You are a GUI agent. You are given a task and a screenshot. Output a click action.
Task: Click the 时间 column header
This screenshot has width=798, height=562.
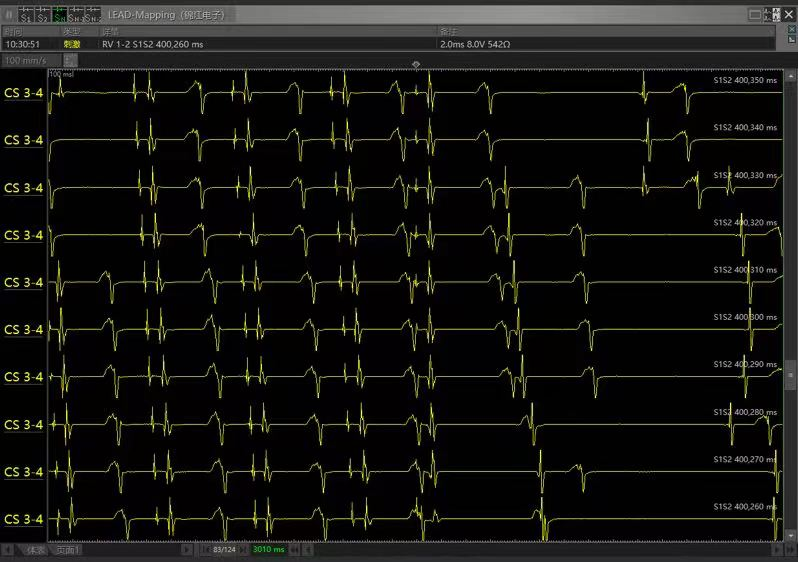tap(12, 32)
